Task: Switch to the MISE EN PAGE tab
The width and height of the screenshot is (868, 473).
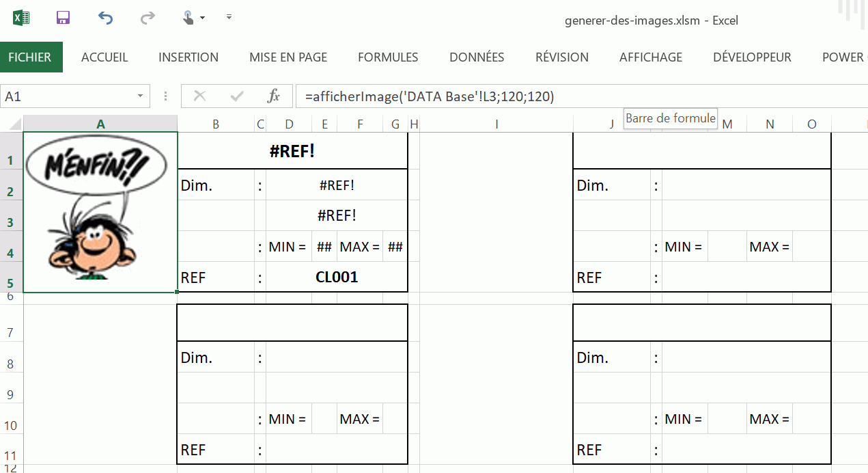Action: point(288,57)
